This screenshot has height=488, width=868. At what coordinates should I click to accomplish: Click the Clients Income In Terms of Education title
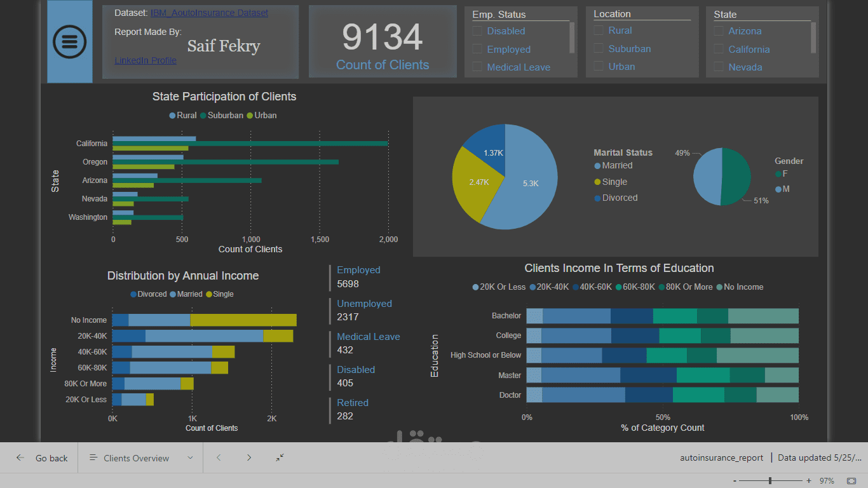tap(620, 268)
